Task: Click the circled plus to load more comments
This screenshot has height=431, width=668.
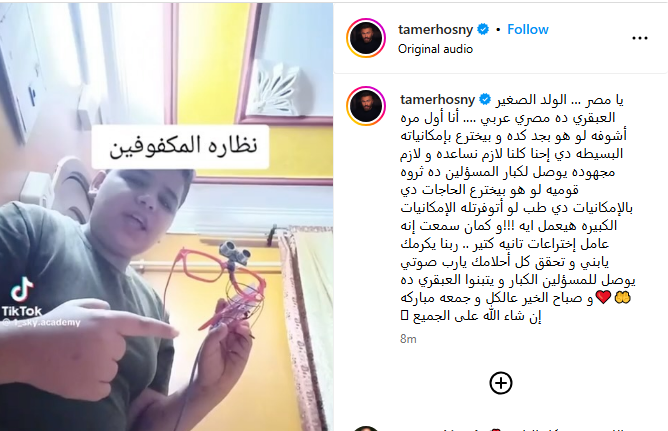Action: coord(501,383)
